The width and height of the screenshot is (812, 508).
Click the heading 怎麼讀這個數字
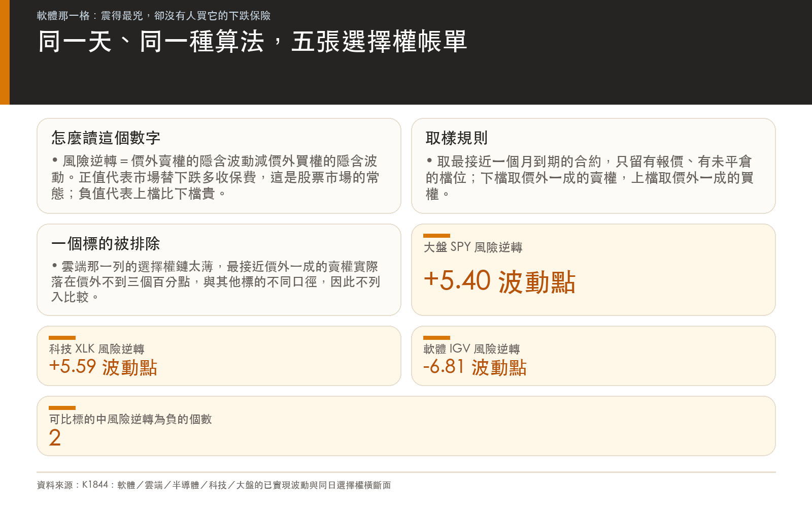point(106,138)
